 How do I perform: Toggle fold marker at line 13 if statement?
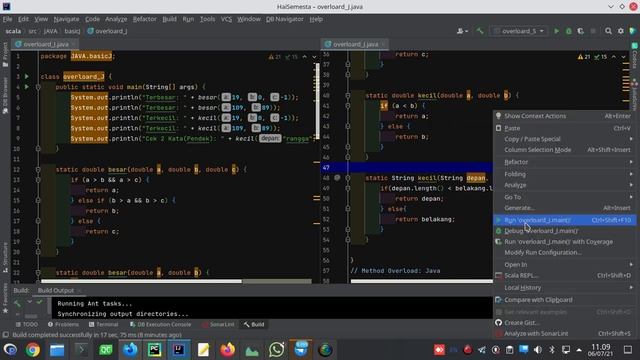click(38, 180)
